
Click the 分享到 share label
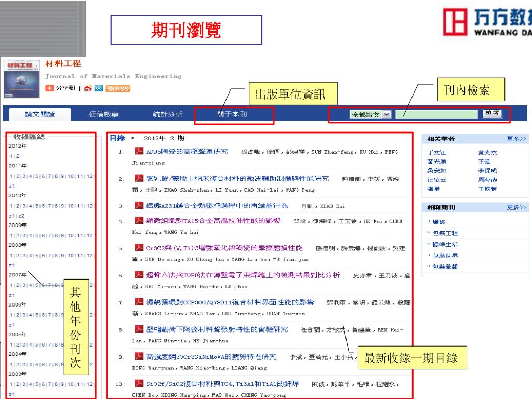pyautogui.click(x=65, y=88)
